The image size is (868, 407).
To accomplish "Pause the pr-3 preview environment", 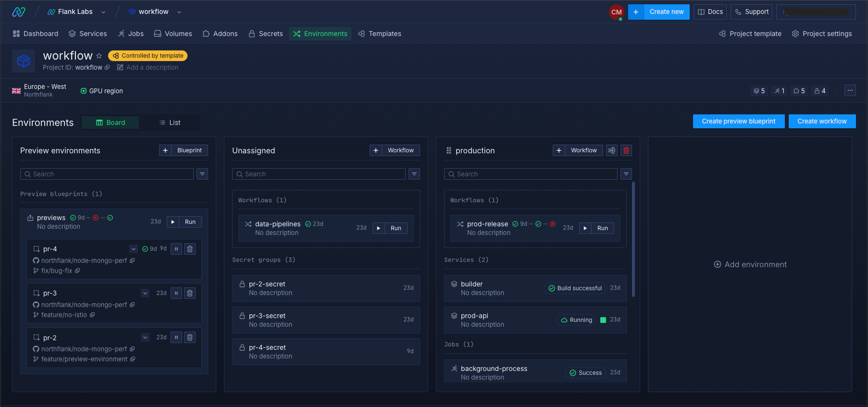I will [x=176, y=293].
